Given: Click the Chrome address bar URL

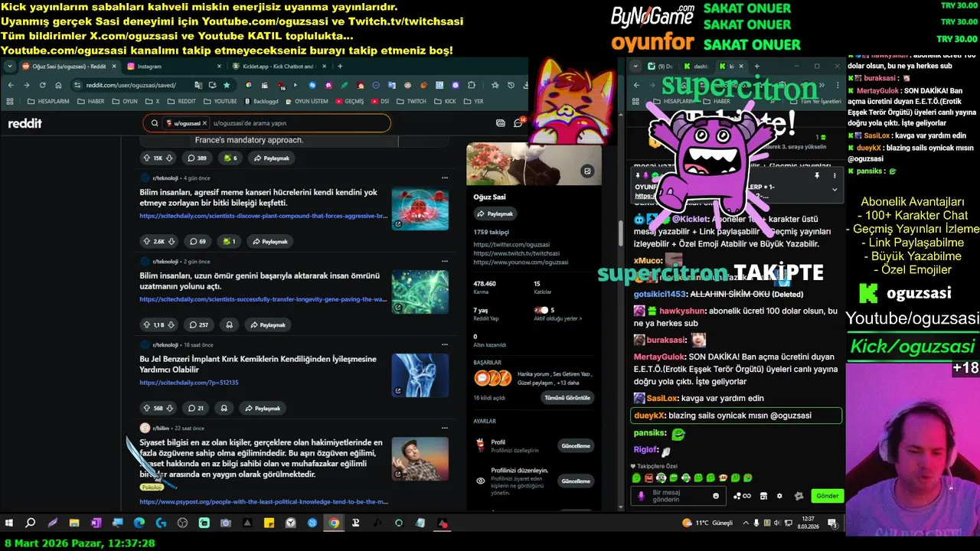Looking at the screenshot, I should coord(131,85).
